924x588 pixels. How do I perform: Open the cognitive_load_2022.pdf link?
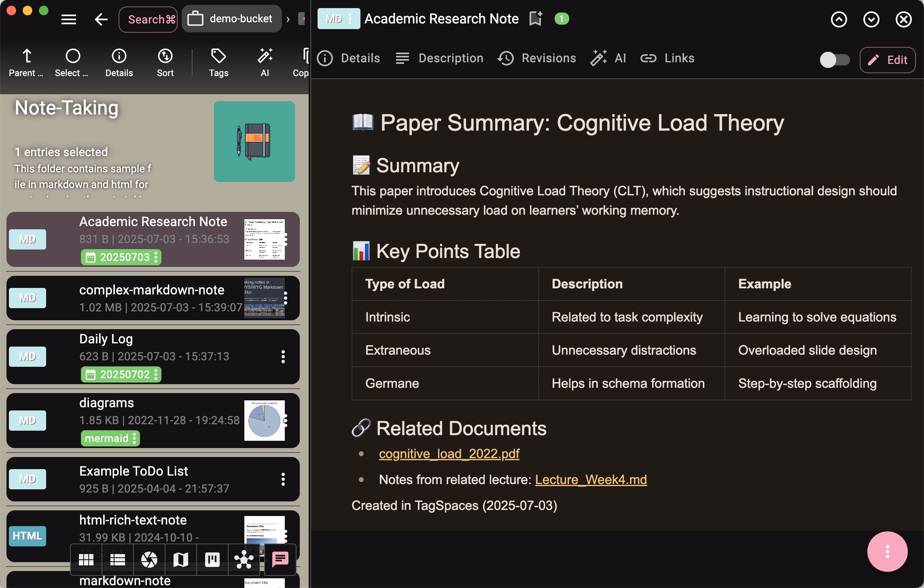(449, 453)
